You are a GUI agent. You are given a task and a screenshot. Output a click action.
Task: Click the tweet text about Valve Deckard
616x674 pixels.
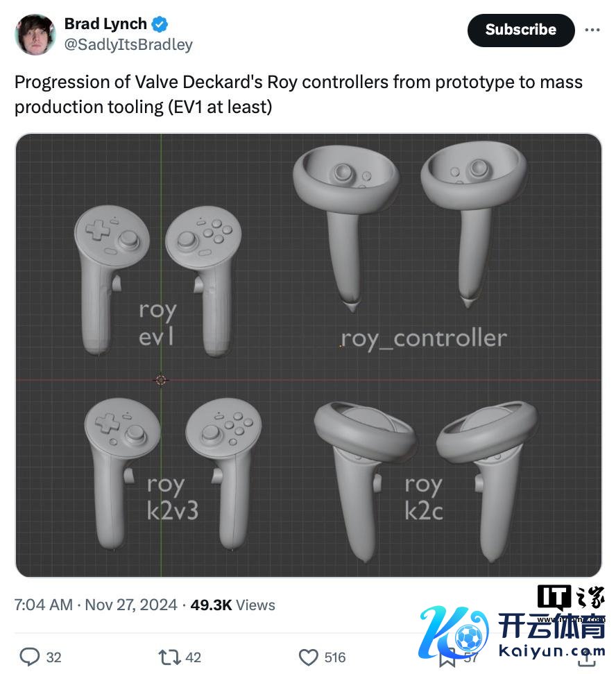(x=298, y=94)
